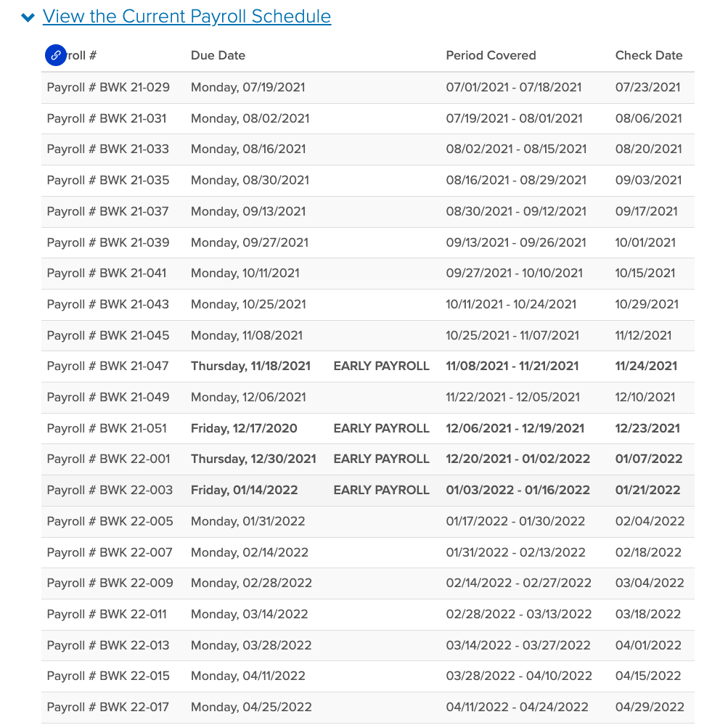Click period 09/27/2021 - 10/10/2021
The width and height of the screenshot is (728, 725).
515,273
